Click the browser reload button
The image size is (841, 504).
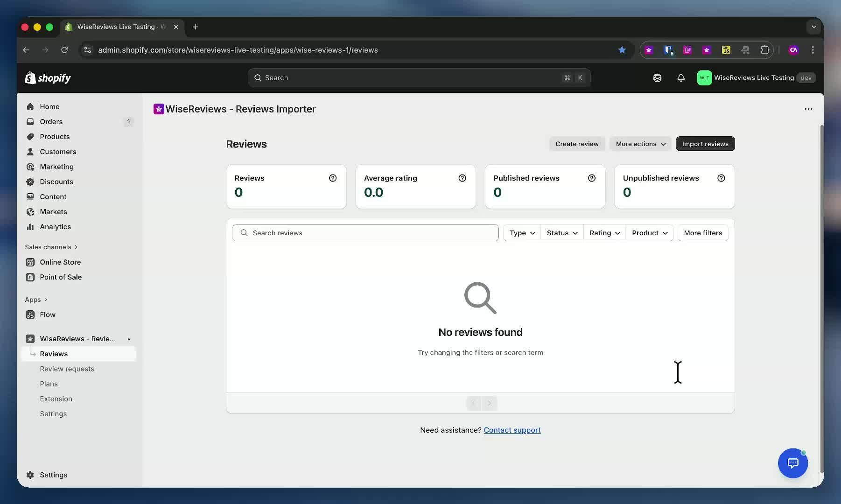point(64,50)
